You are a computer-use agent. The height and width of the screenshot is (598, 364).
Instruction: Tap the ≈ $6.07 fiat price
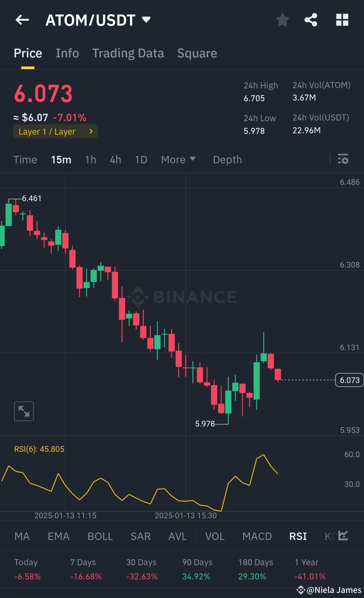pyautogui.click(x=31, y=117)
